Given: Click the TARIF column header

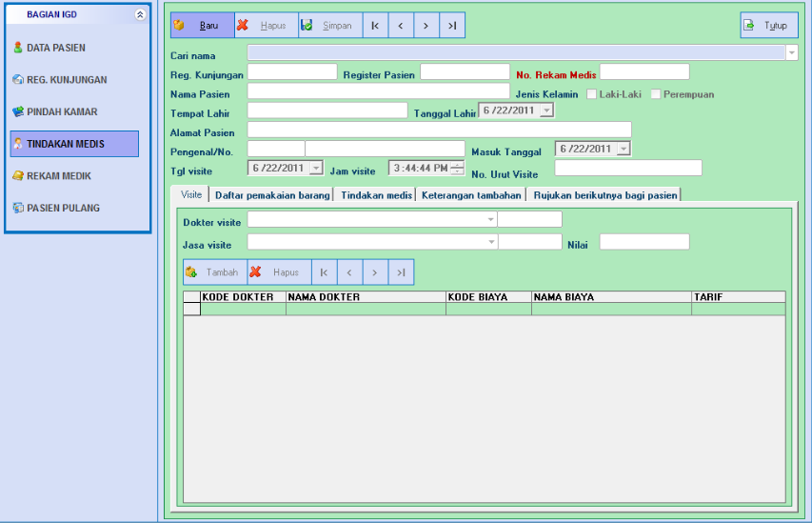Looking at the screenshot, I should [739, 297].
